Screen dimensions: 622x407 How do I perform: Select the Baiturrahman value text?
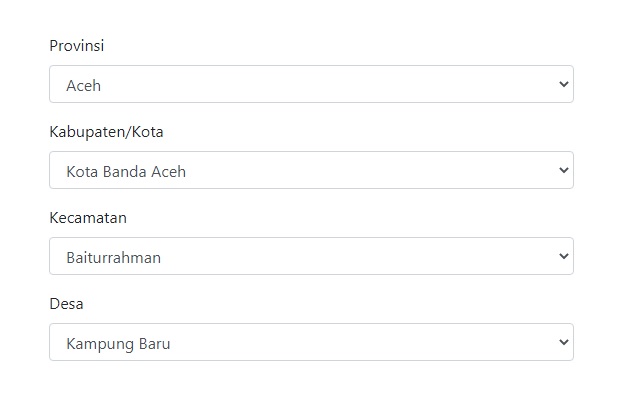tap(113, 258)
